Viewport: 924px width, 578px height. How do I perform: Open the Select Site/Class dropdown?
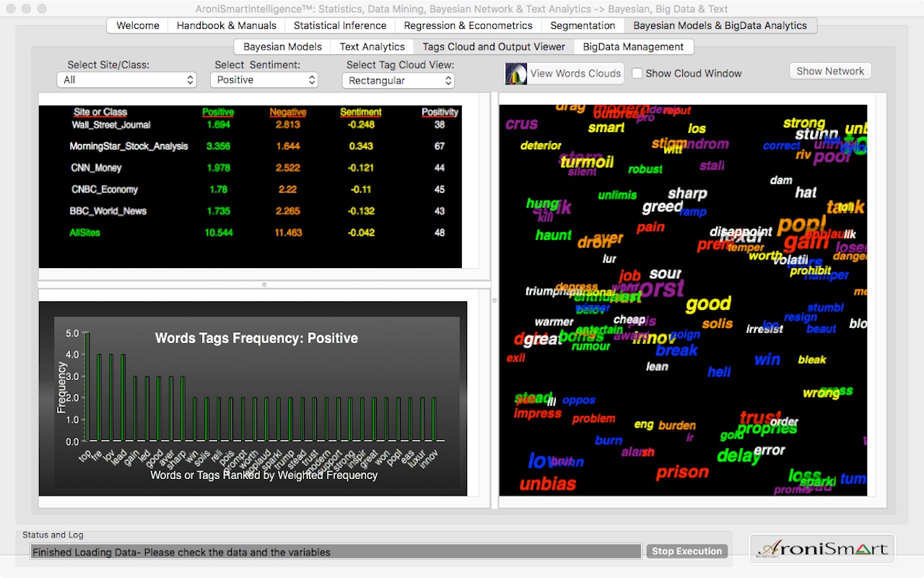click(x=126, y=79)
